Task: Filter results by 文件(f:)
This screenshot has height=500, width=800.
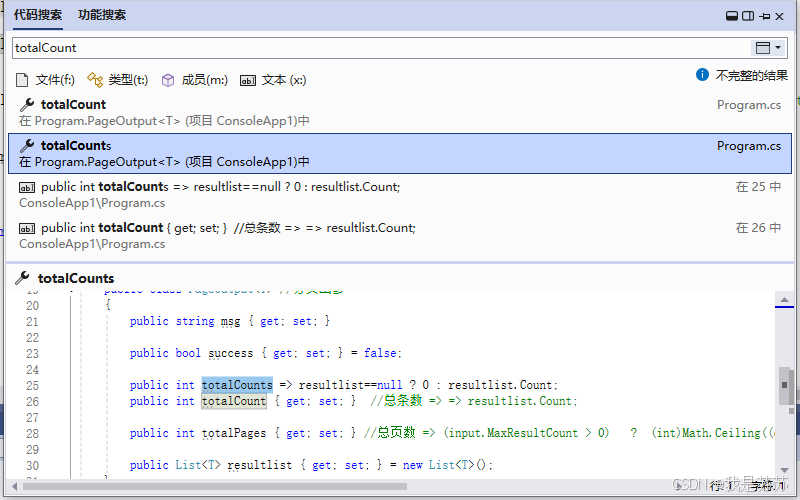Action: click(x=45, y=80)
